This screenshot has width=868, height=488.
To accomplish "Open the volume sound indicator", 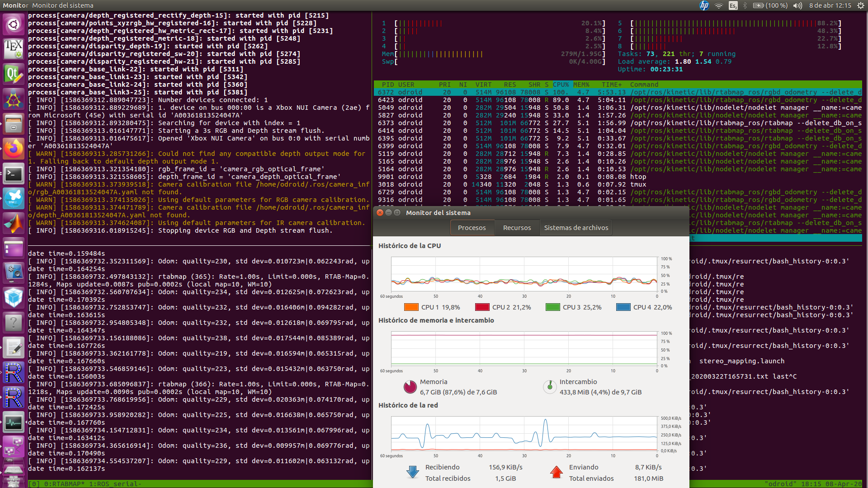I will [x=797, y=5].
